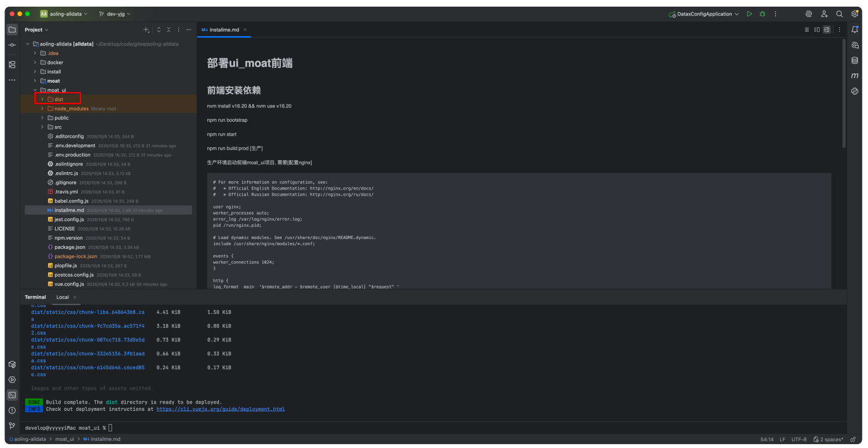This screenshot has height=448, width=868.
Task: Switch markdown view to editor and preview
Action: coord(817,29)
